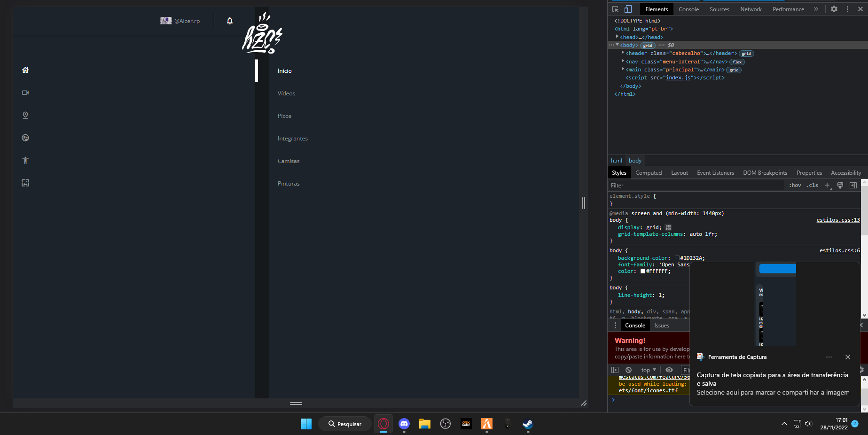Screen dimensions: 868x435
Task: Toggle the grid badge next to body
Action: [648, 46]
